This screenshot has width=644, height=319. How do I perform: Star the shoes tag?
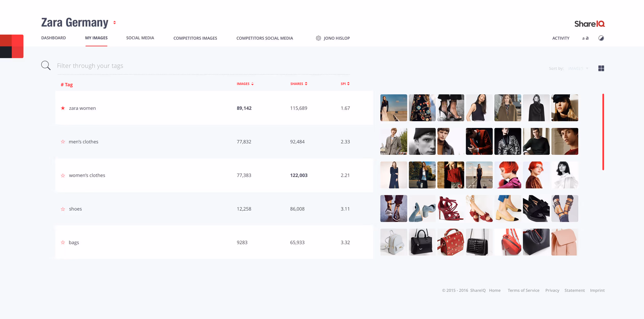tap(63, 209)
